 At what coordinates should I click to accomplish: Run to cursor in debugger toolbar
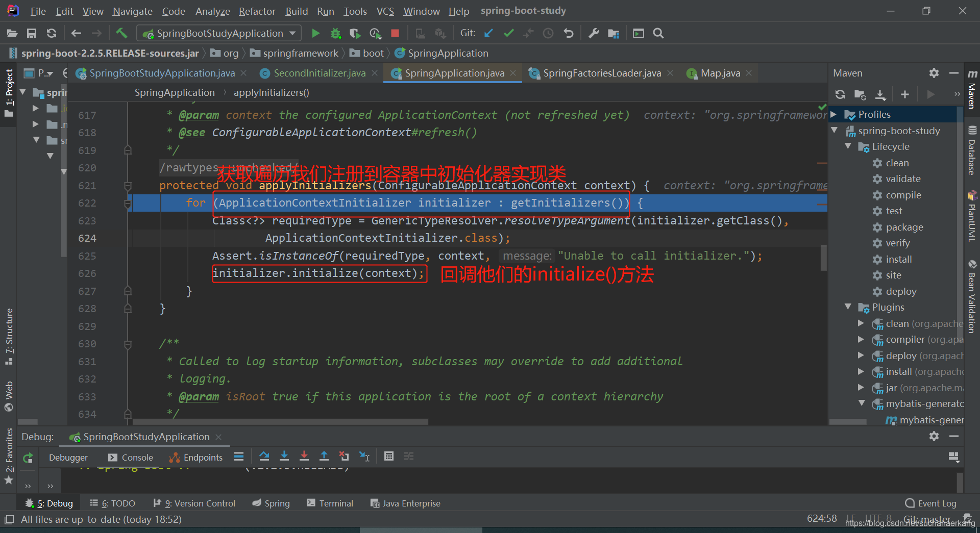[x=364, y=456]
